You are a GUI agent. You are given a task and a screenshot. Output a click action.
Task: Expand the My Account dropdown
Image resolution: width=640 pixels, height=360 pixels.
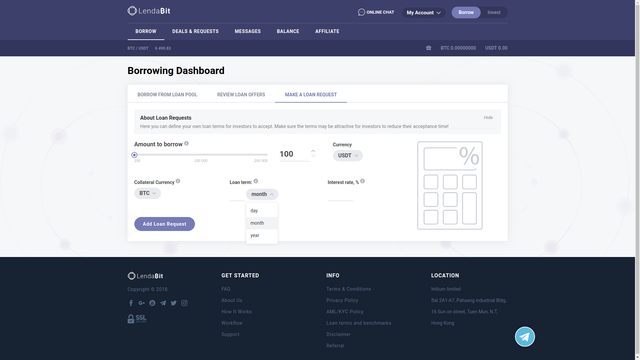click(x=423, y=13)
